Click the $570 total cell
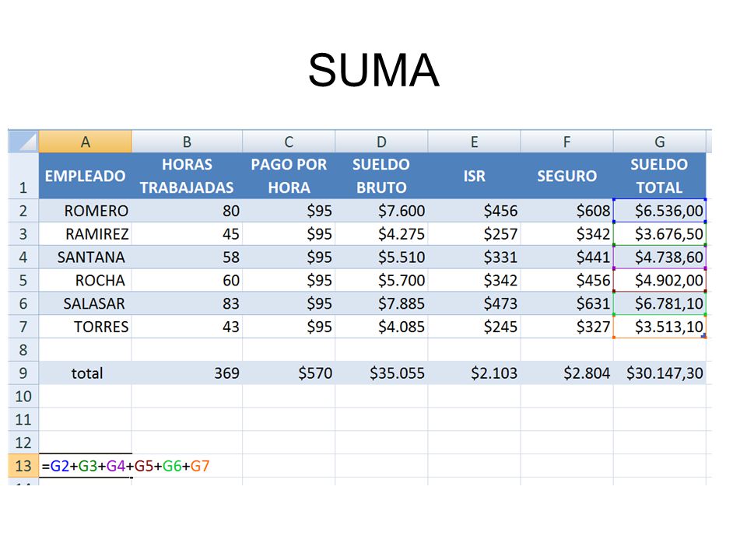This screenshot has height=560, width=747. click(289, 373)
